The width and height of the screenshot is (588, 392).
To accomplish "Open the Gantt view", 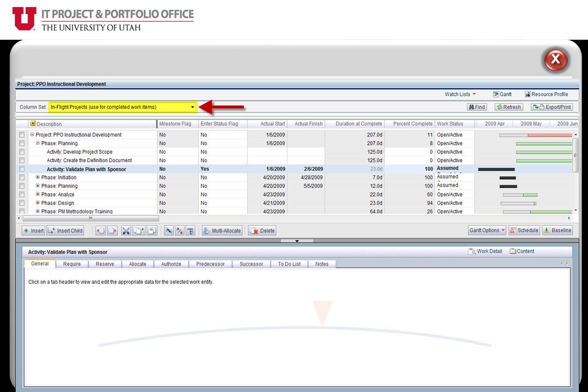I will tap(502, 94).
